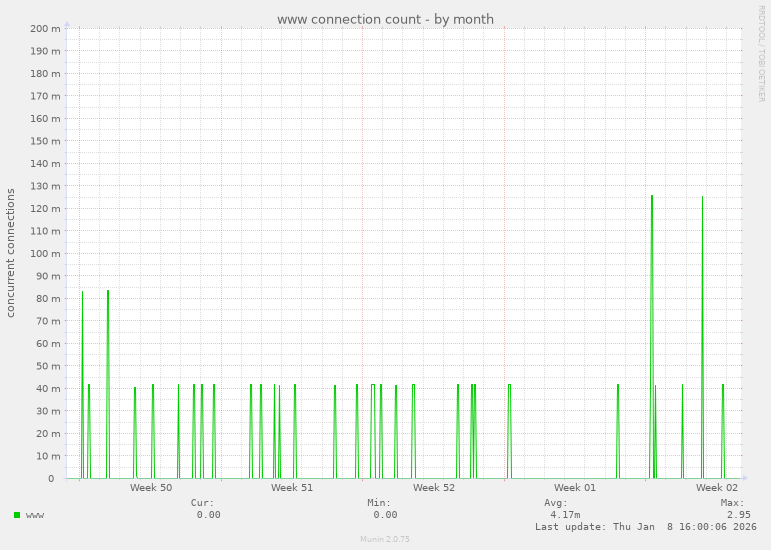Viewport: 771px width, 550px height.
Task: Click the '90 m' y-axis tick label
Action: (x=48, y=276)
